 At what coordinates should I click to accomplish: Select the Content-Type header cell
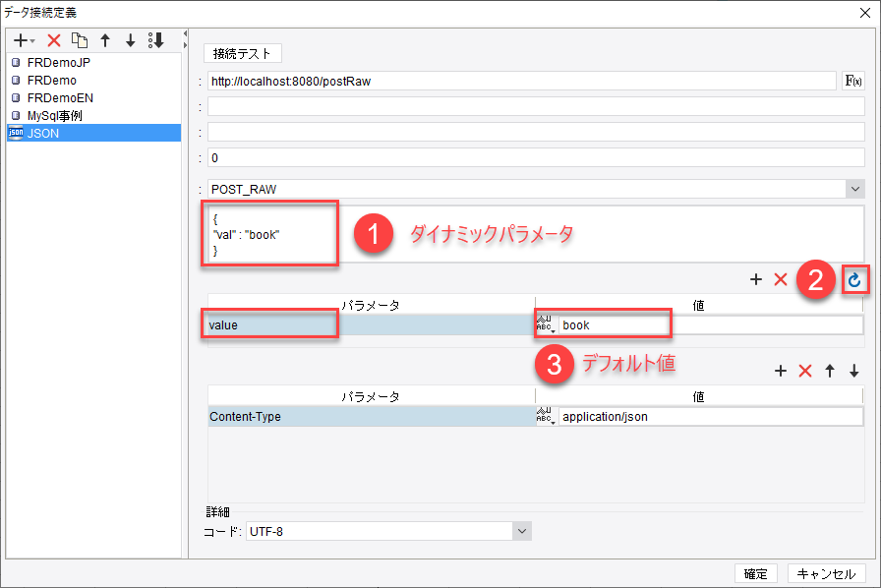(372, 417)
